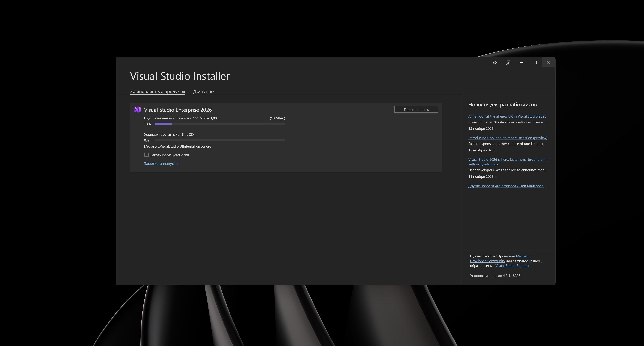644x346 pixels.
Task: Minimize the Visual Studio Installer window
Action: [x=522, y=63]
